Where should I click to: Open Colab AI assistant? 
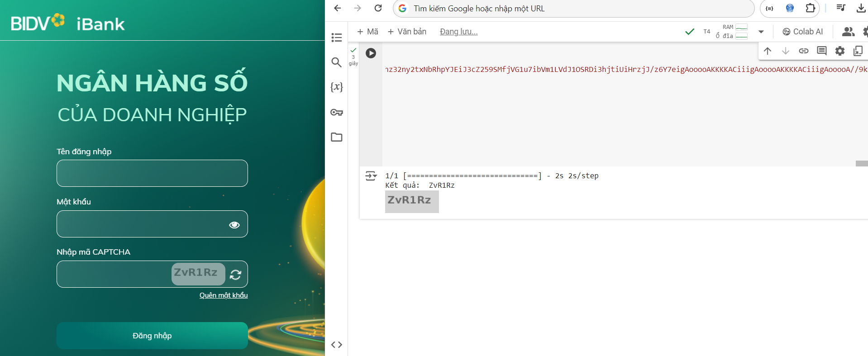tap(802, 32)
